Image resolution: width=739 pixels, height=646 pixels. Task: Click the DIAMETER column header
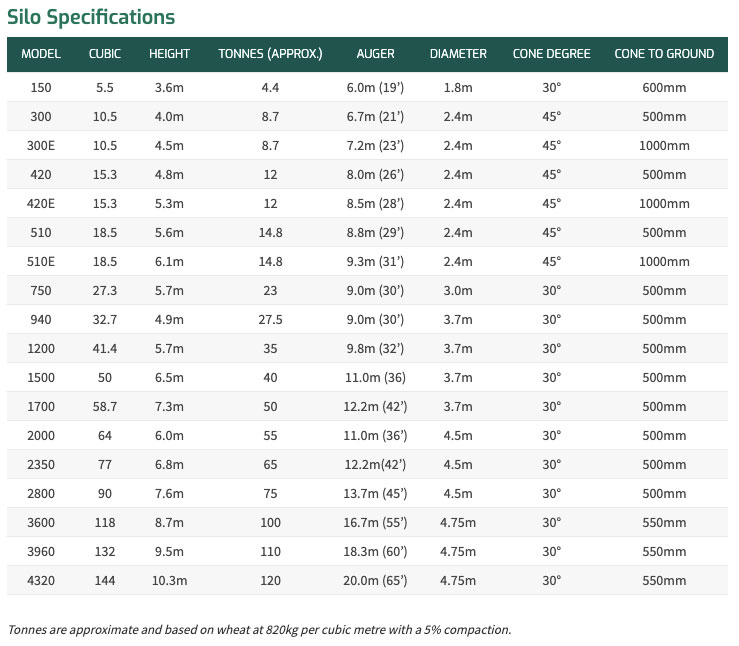(x=458, y=54)
